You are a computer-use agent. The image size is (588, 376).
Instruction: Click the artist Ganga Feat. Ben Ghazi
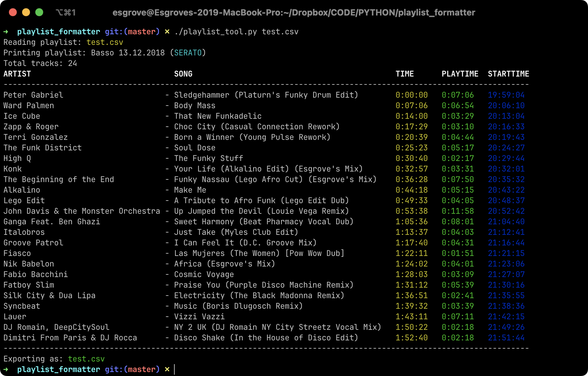pyautogui.click(x=52, y=222)
